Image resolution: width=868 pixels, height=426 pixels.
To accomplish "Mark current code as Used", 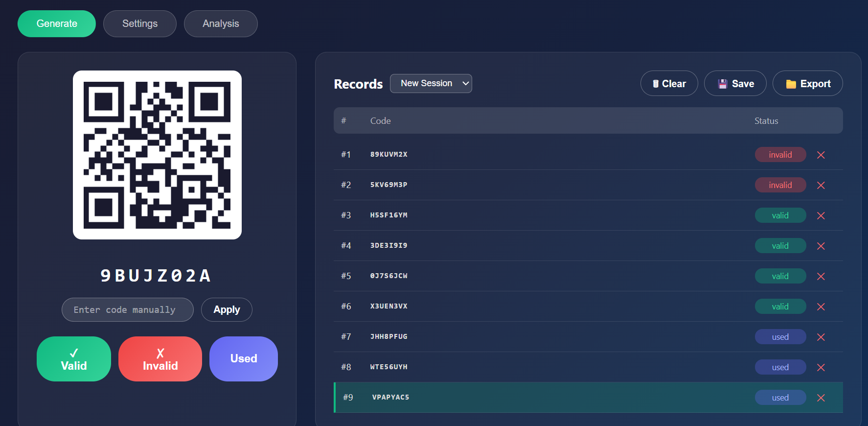I will (244, 359).
